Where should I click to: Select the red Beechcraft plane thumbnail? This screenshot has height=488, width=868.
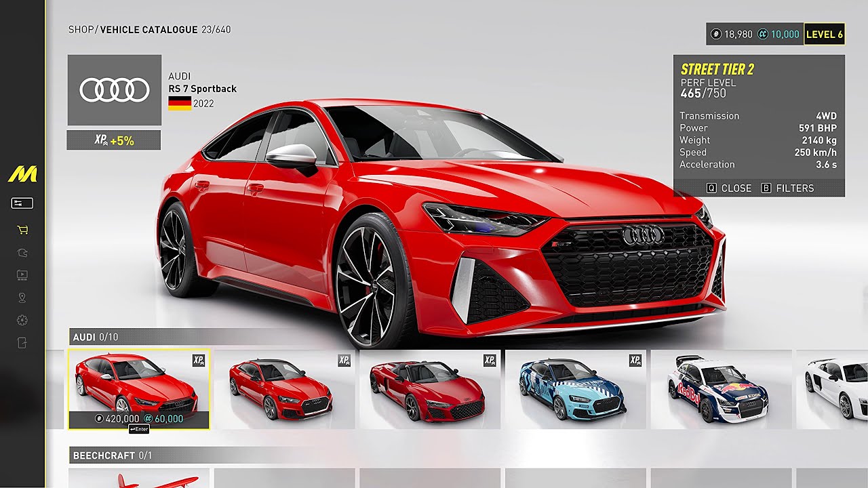tap(139, 478)
